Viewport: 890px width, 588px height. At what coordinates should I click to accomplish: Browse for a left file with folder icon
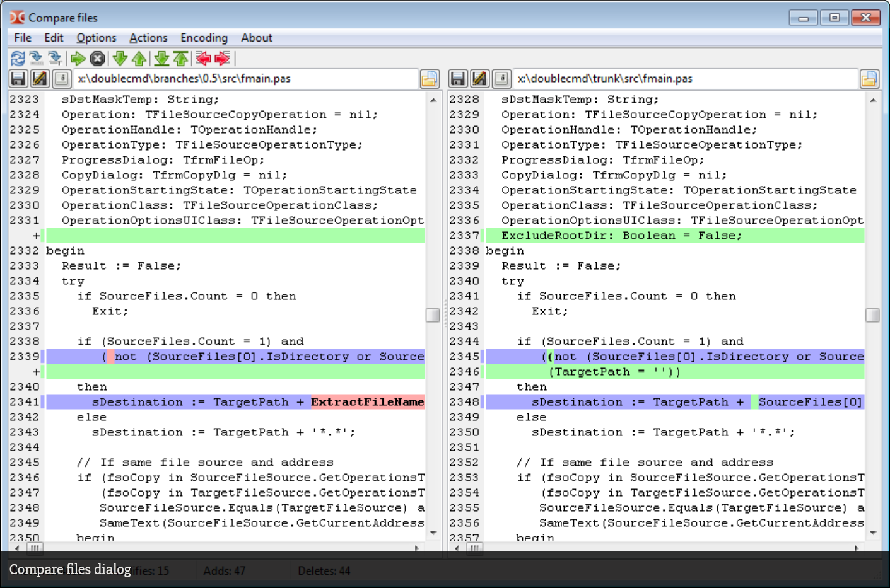tap(429, 79)
